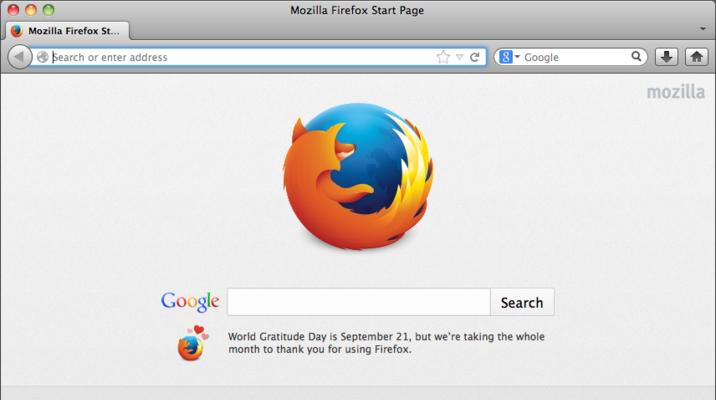Close the window with the red button
This screenshot has height=400, width=716.
point(13,10)
